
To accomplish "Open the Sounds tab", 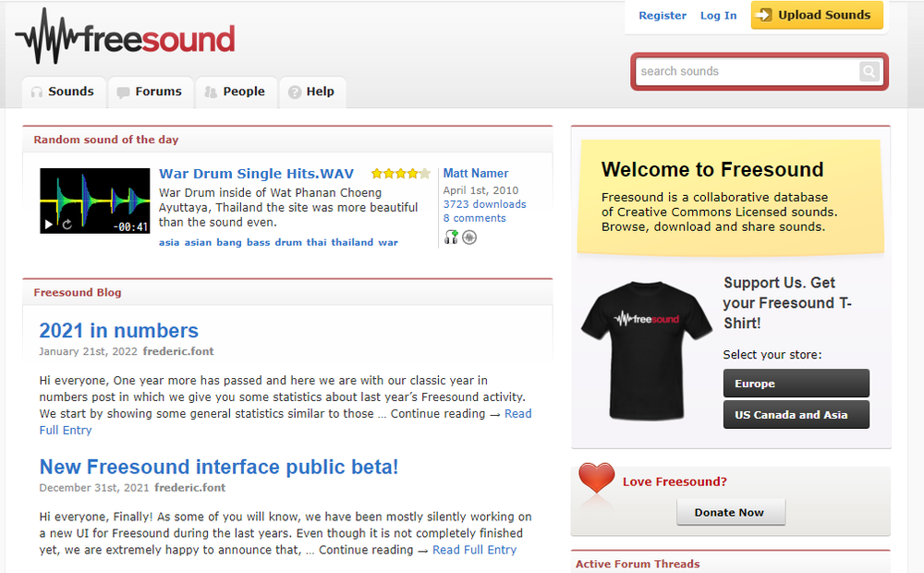I will [63, 91].
